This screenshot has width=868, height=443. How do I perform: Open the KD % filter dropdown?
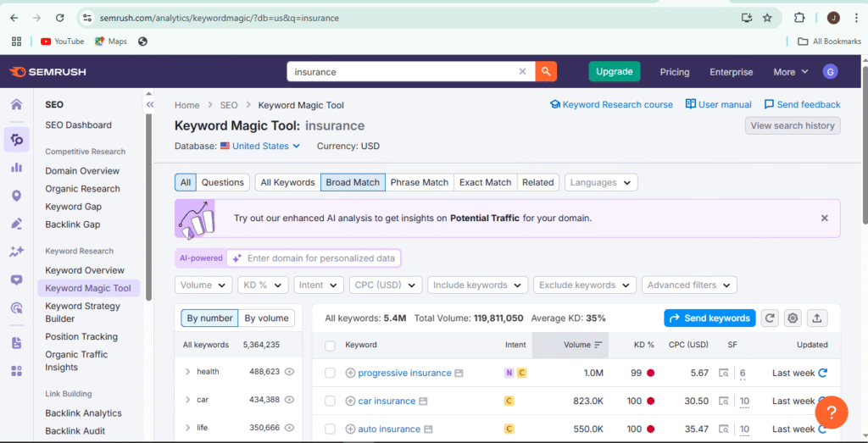pos(263,285)
